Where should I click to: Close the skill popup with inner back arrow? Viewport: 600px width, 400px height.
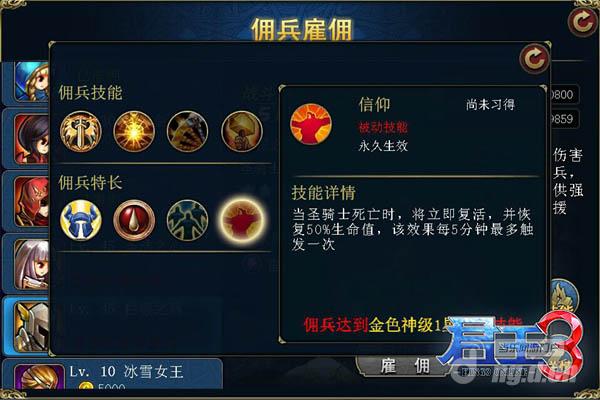pyautogui.click(x=534, y=59)
